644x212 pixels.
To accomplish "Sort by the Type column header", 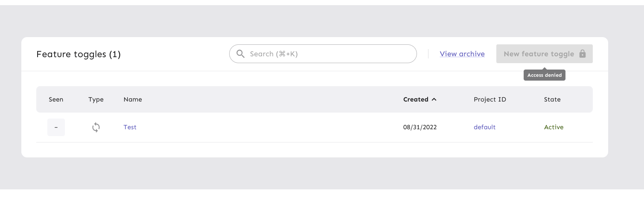I will (x=96, y=99).
